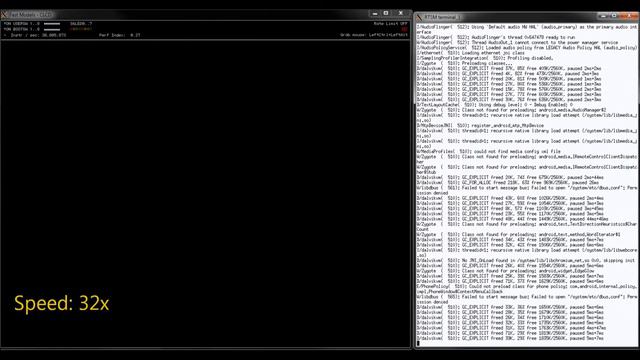Click the 'could not find media config xml file' line

point(489,151)
